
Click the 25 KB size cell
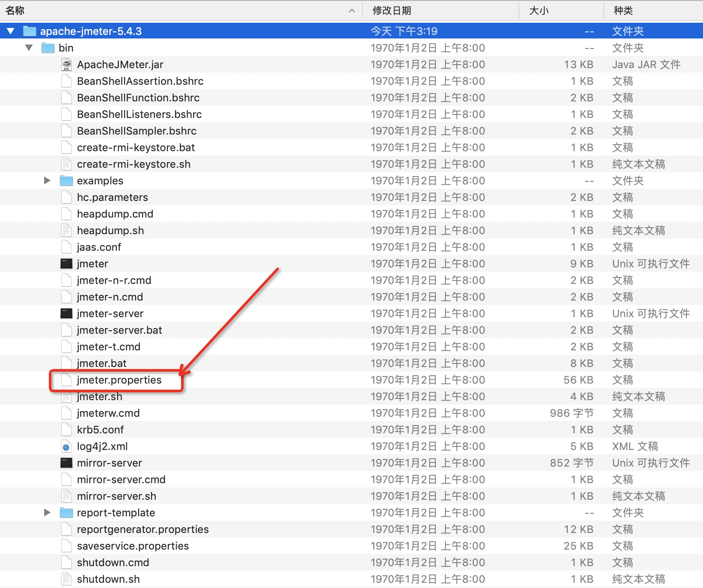pyautogui.click(x=578, y=546)
